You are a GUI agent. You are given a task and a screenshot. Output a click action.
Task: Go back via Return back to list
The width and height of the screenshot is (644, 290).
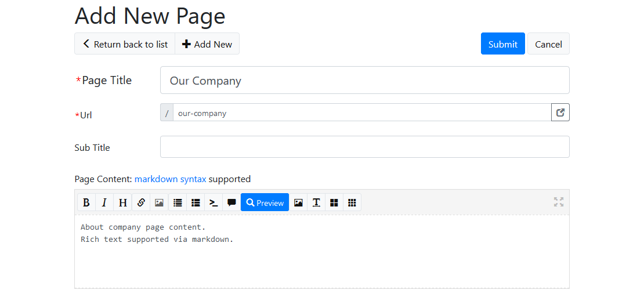coord(125,43)
